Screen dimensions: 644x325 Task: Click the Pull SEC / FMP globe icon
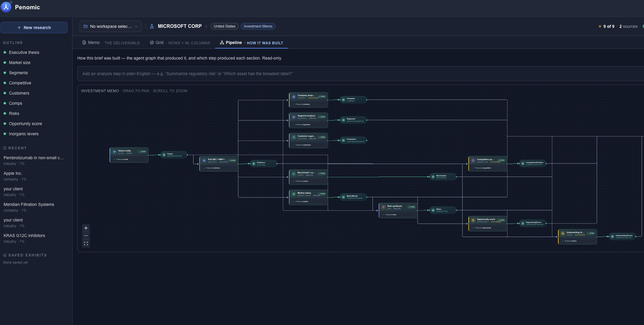(x=204, y=160)
